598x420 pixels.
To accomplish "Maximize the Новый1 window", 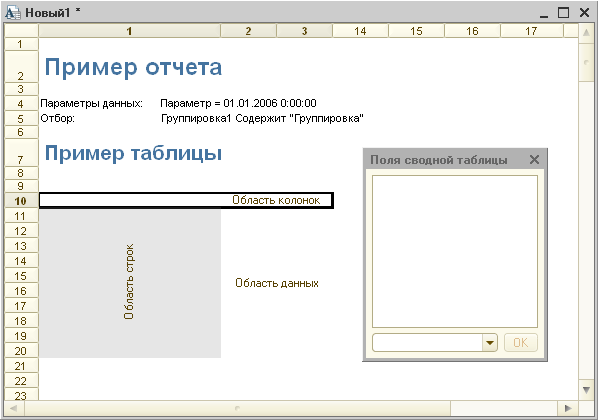I will [x=563, y=13].
